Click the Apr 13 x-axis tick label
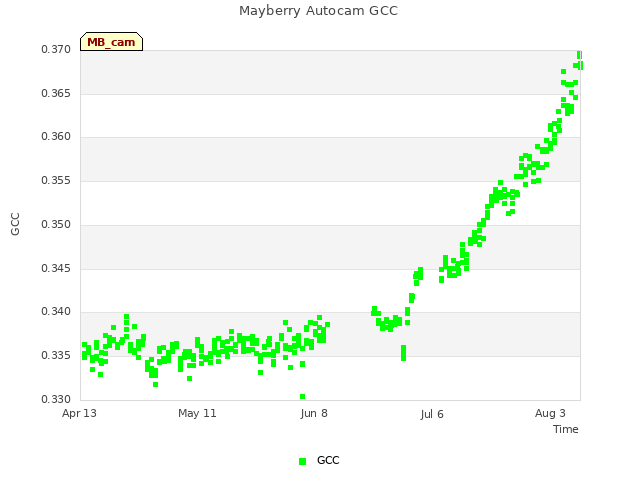640x480 pixels. click(x=79, y=413)
